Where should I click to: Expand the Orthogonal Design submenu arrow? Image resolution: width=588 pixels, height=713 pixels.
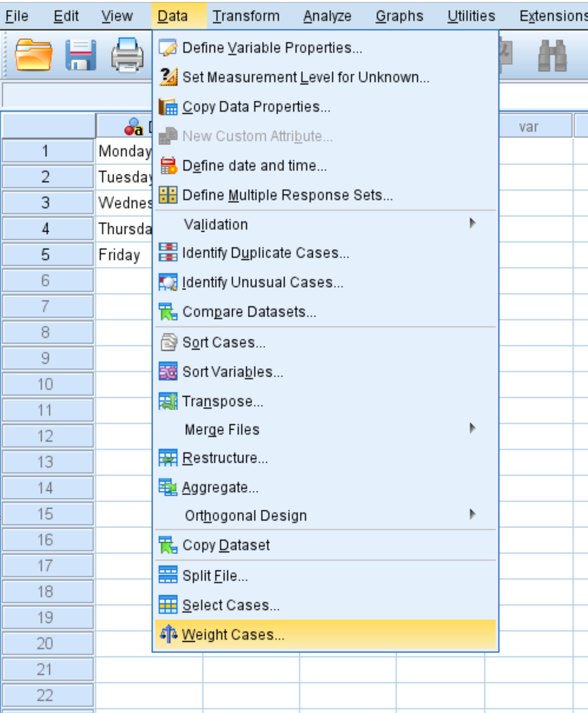[x=472, y=514]
